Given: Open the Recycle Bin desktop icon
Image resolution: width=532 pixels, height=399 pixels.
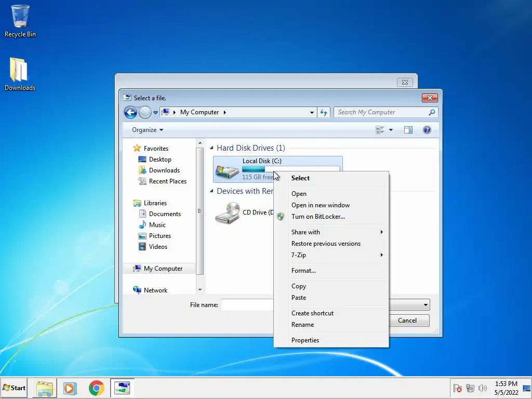Looking at the screenshot, I should [x=20, y=21].
